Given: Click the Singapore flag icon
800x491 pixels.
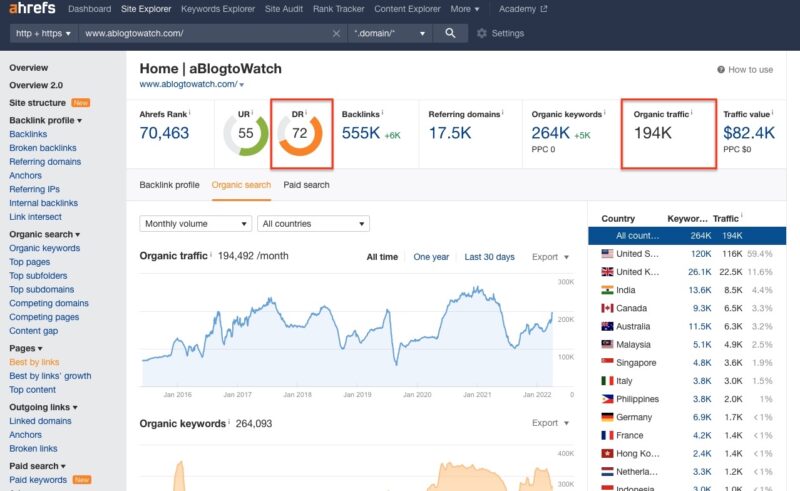Looking at the screenshot, I should click(x=607, y=362).
